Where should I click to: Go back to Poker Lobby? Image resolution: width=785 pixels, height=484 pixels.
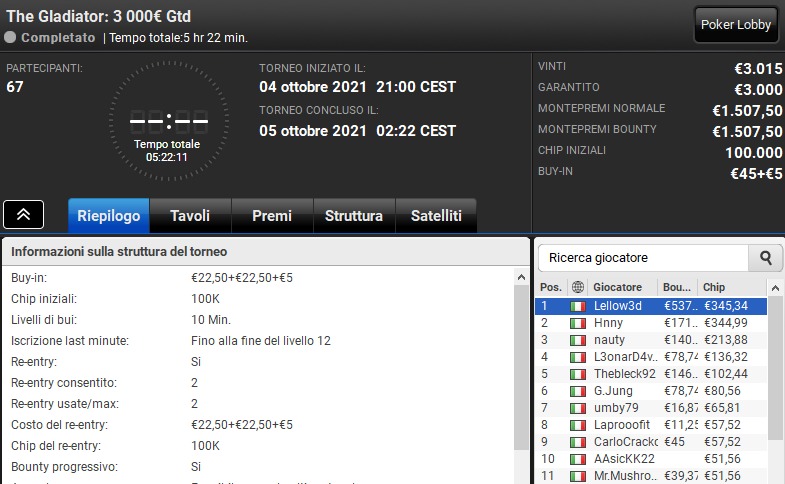735,25
